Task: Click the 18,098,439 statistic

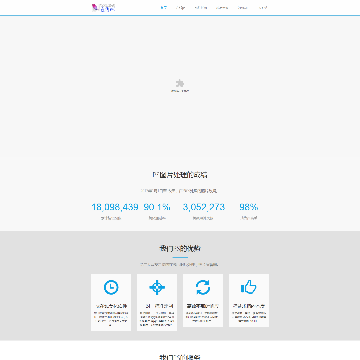Action: [115, 207]
